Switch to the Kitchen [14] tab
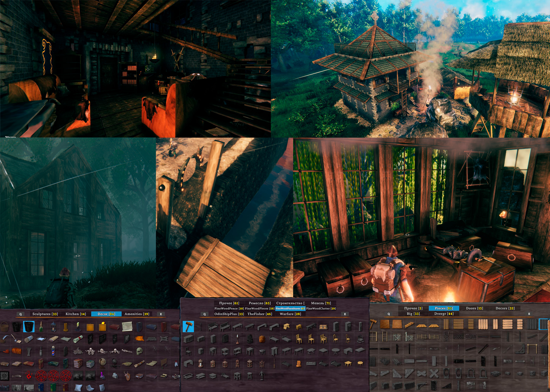 (76, 314)
